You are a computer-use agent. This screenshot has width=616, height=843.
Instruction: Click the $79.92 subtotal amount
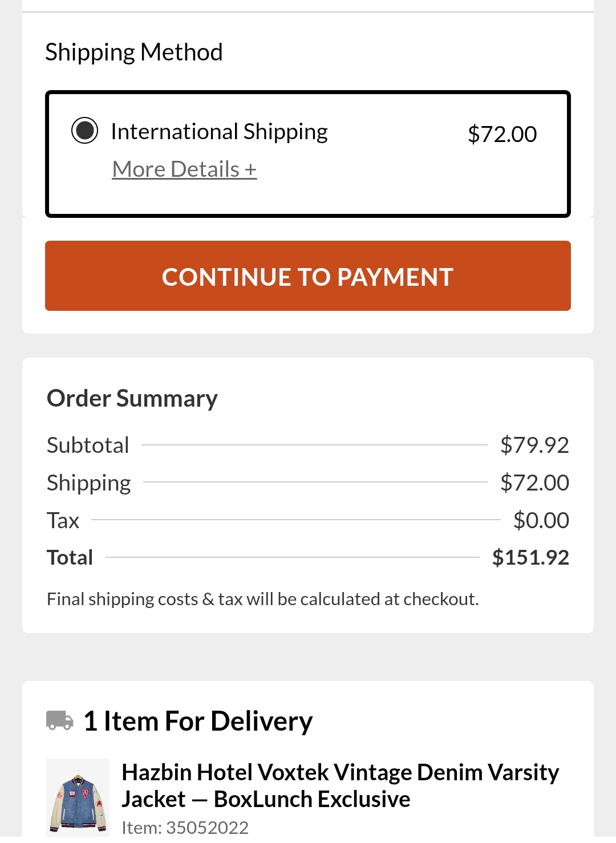pos(534,445)
